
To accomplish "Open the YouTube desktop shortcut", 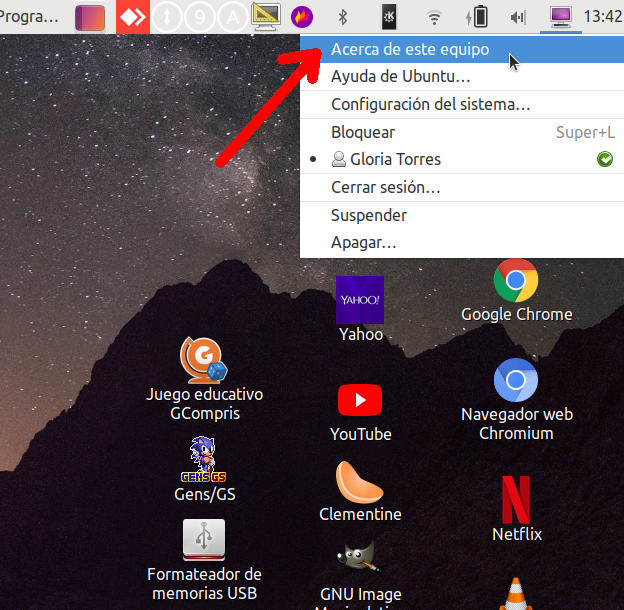I will click(360, 400).
